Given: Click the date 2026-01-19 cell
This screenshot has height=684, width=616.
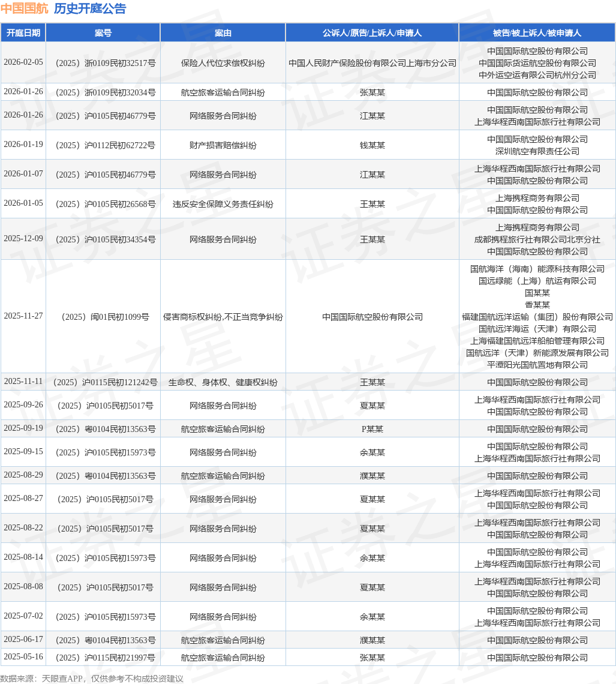Looking at the screenshot, I should (x=23, y=145).
